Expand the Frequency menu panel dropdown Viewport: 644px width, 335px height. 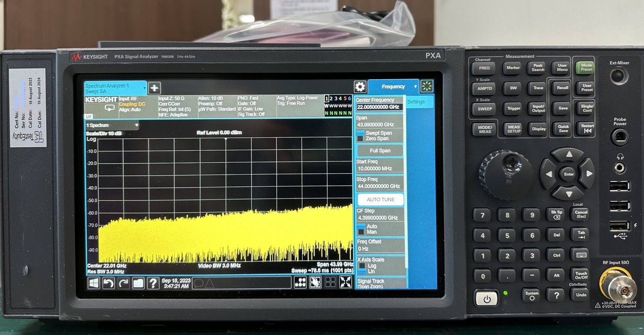tap(415, 87)
